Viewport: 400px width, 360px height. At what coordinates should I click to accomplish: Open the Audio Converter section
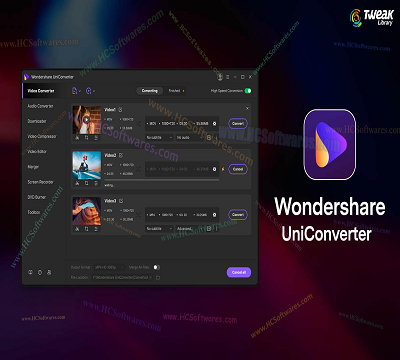coord(40,106)
